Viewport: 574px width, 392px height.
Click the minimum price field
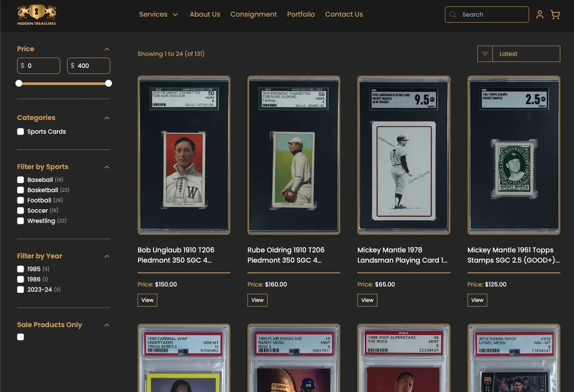38,66
